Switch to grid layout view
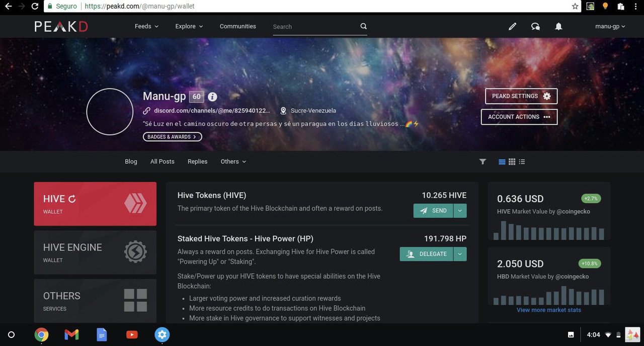This screenshot has height=346, width=644. [x=512, y=161]
